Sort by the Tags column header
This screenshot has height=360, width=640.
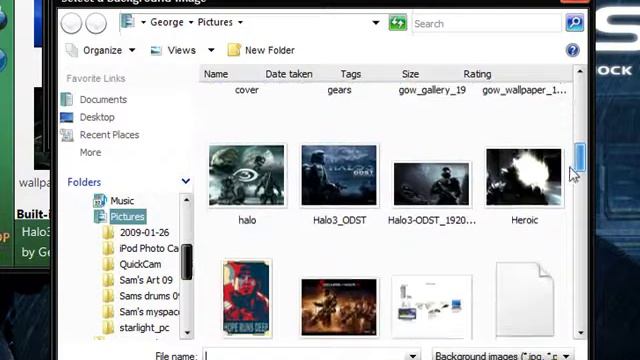point(351,74)
